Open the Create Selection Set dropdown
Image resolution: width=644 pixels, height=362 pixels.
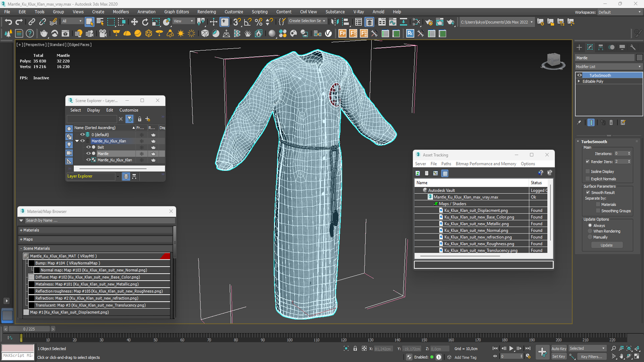(307, 21)
